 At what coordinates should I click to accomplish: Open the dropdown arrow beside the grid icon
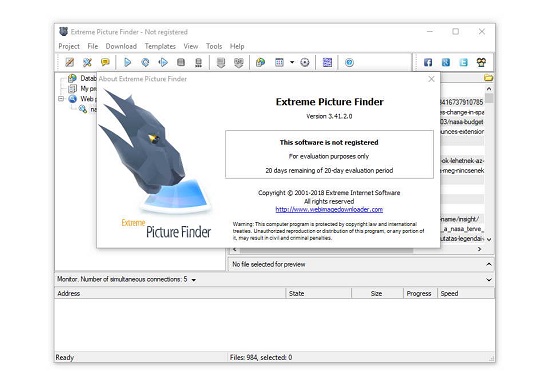[x=292, y=62]
